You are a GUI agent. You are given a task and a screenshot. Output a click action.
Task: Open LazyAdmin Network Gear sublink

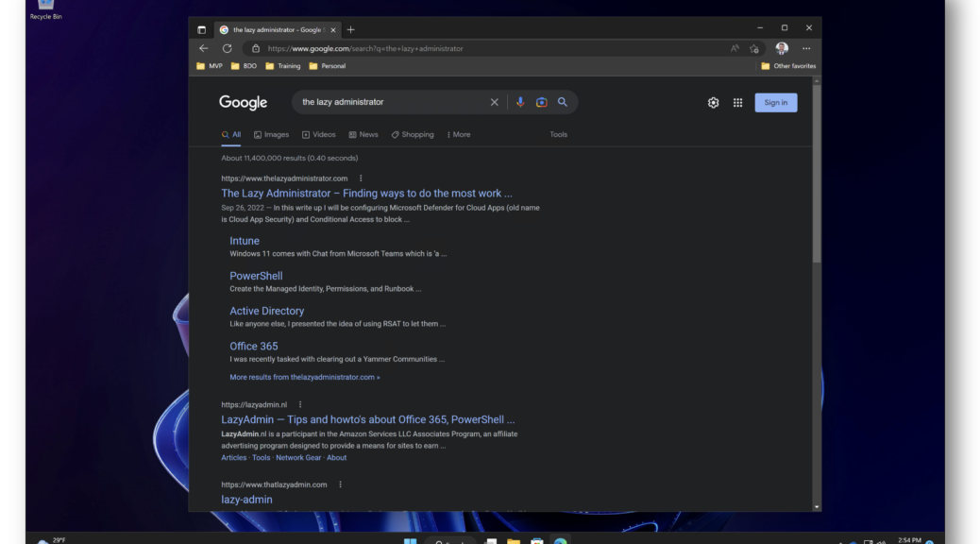coord(298,458)
